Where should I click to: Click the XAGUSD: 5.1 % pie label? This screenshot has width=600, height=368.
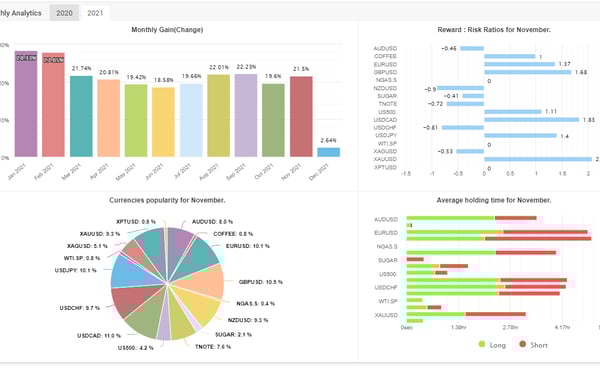pyautogui.click(x=87, y=246)
